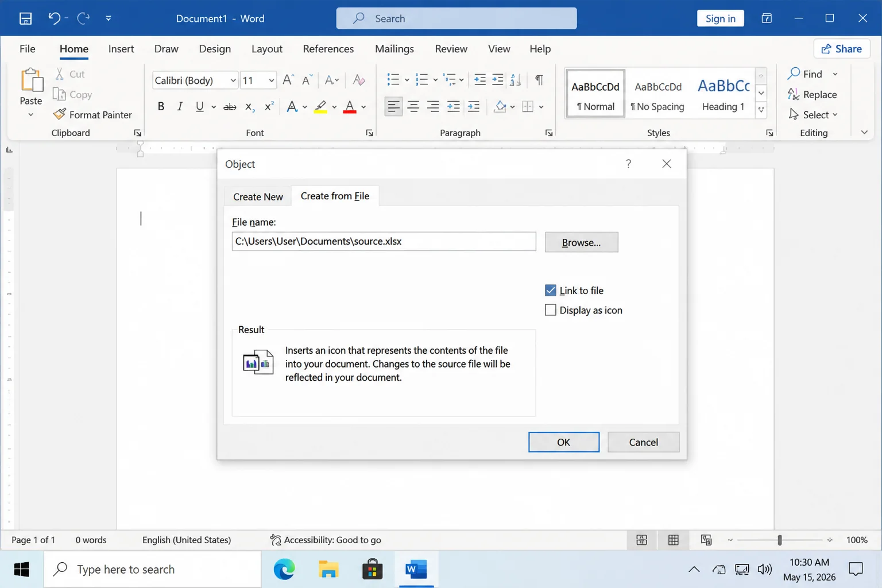
Task: Expand the Styles gallery more arrow
Action: pyautogui.click(x=761, y=110)
